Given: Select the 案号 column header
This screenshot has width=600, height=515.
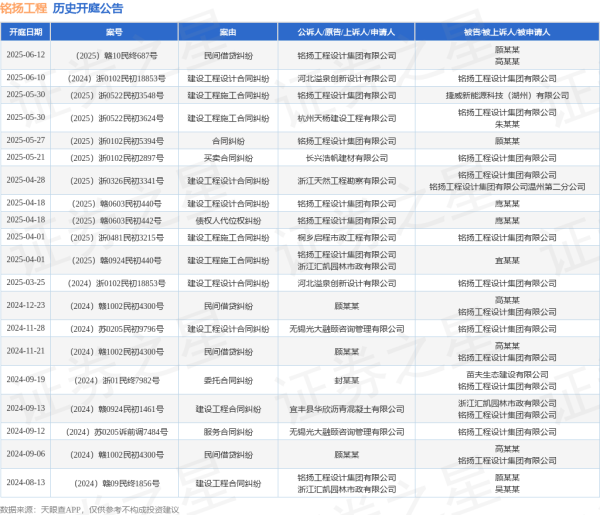Looking at the screenshot, I should pos(114,32).
